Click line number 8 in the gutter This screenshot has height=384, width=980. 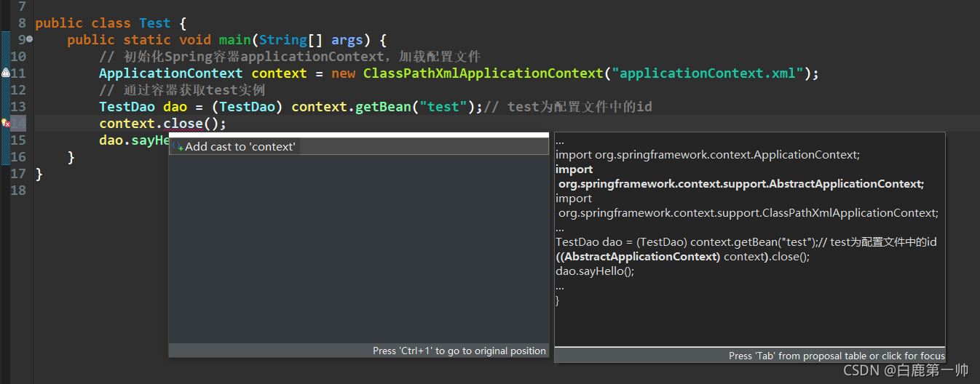click(22, 23)
